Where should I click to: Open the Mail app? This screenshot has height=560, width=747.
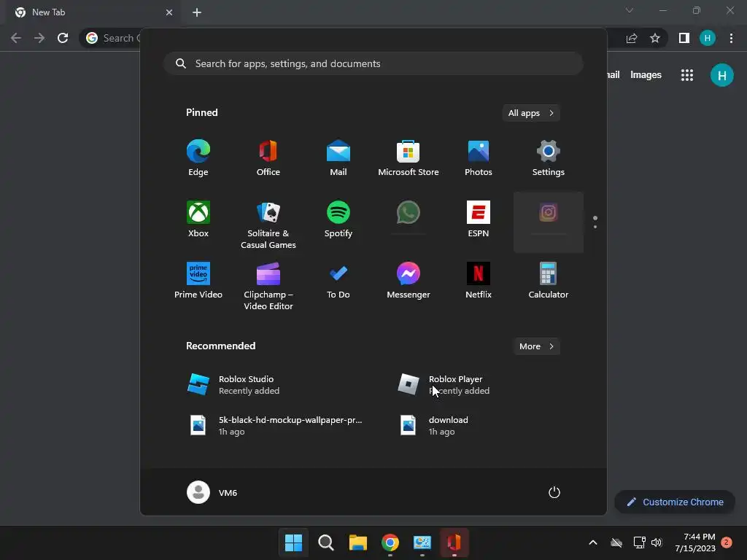point(338,158)
